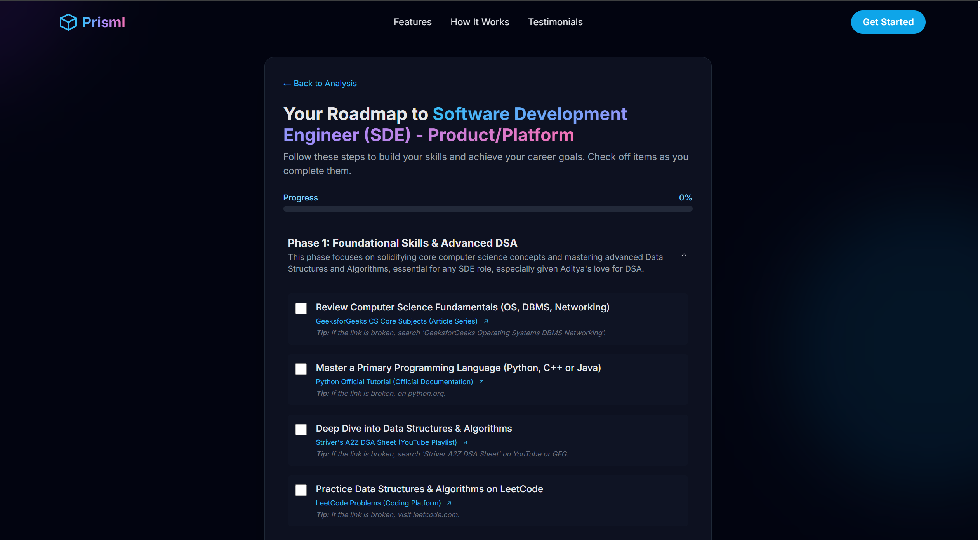Check off Review Computer Science Fundamentals
980x540 pixels.
(301, 308)
